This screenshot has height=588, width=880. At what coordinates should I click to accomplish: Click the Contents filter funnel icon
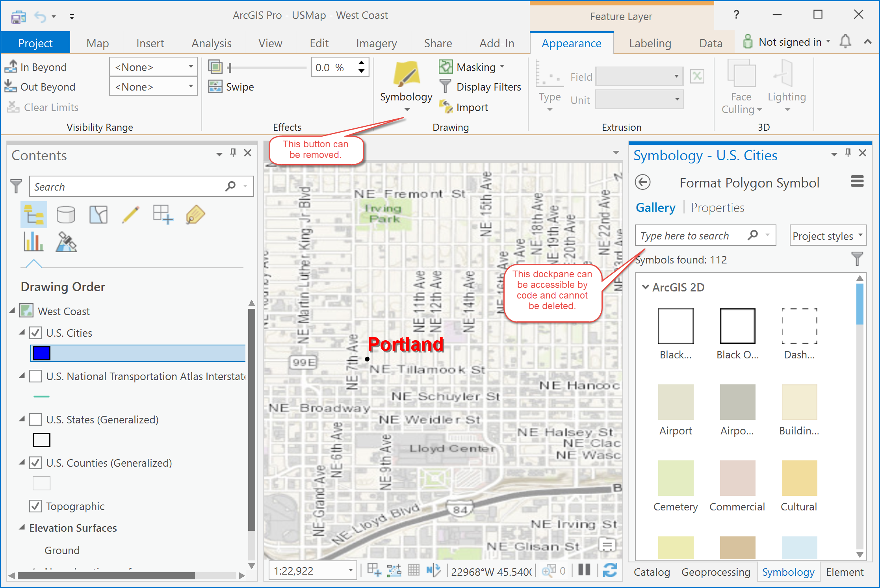[x=16, y=186]
